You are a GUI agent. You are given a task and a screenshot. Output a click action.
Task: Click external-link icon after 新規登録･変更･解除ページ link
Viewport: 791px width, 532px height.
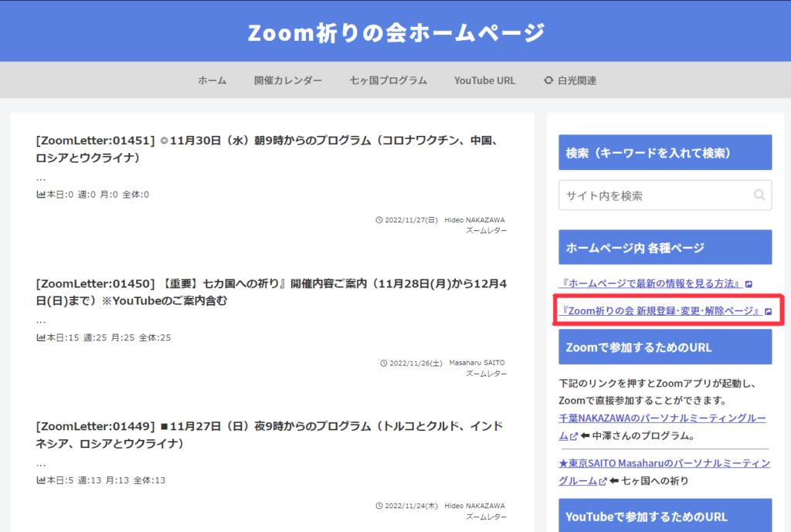[768, 311]
